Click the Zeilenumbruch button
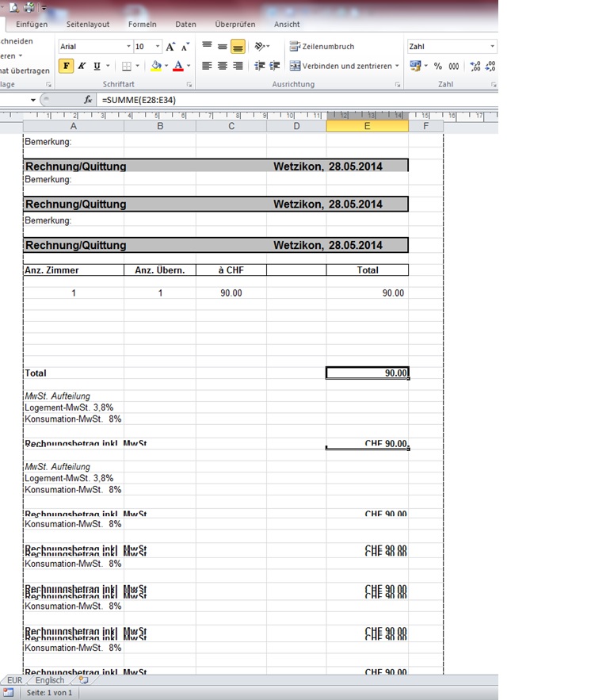591x700 pixels. click(x=322, y=47)
